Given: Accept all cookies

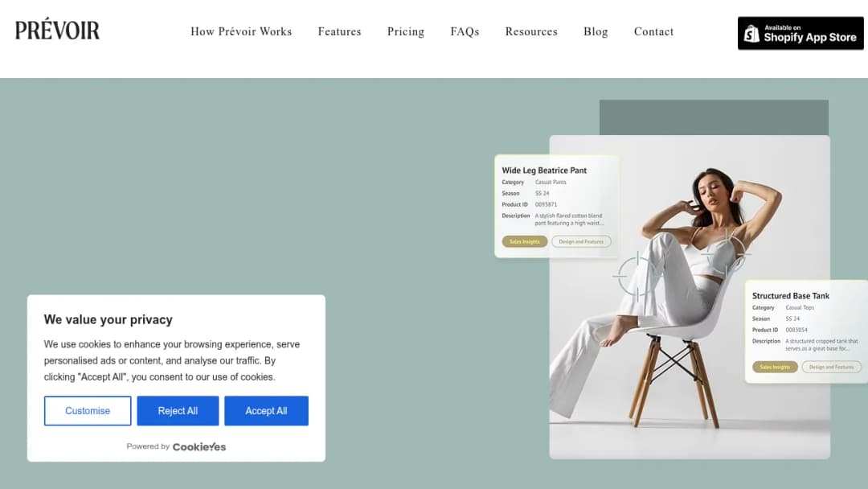Looking at the screenshot, I should pyautogui.click(x=266, y=411).
